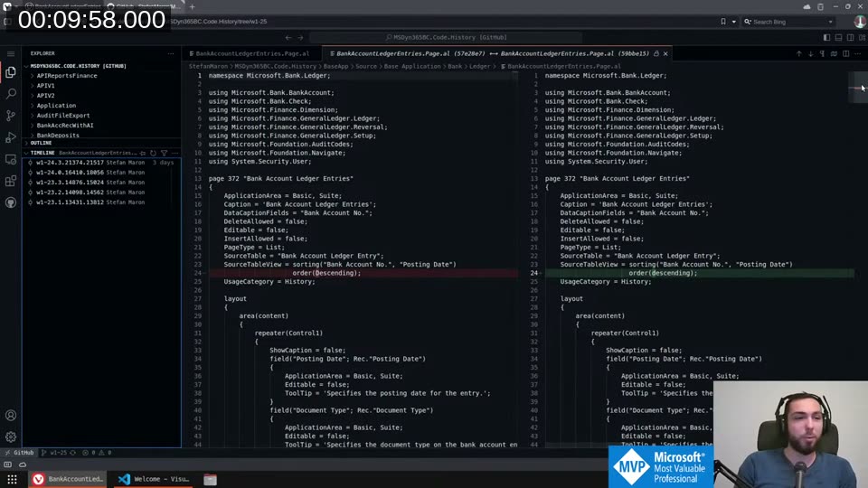This screenshot has width=868, height=488.
Task: Click the GitHub remote indicator in status bar
Action: point(19,453)
